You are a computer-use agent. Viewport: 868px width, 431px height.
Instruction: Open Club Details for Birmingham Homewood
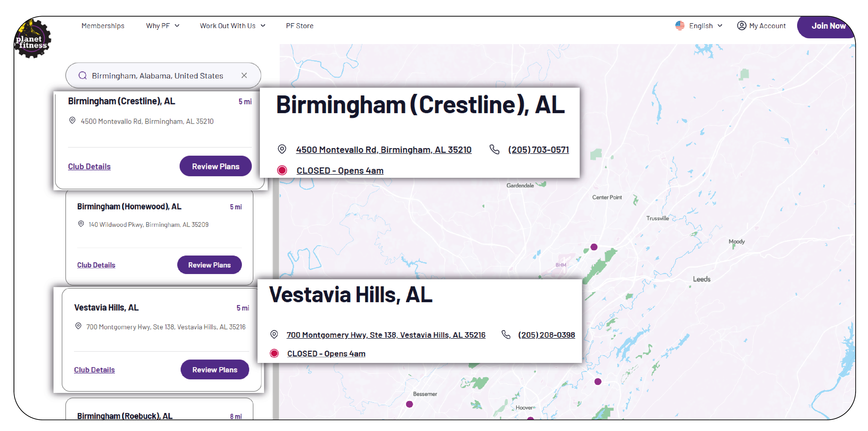coord(96,265)
